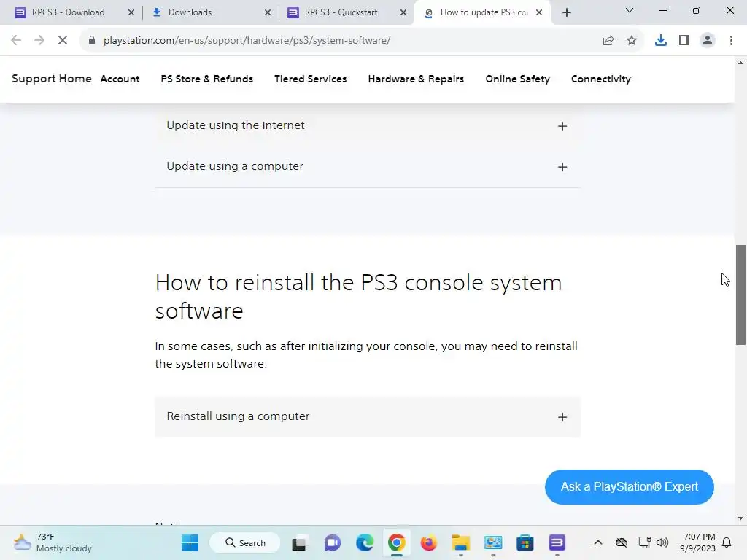The image size is (747, 560).
Task: Toggle the browser side panel
Action: (x=684, y=41)
